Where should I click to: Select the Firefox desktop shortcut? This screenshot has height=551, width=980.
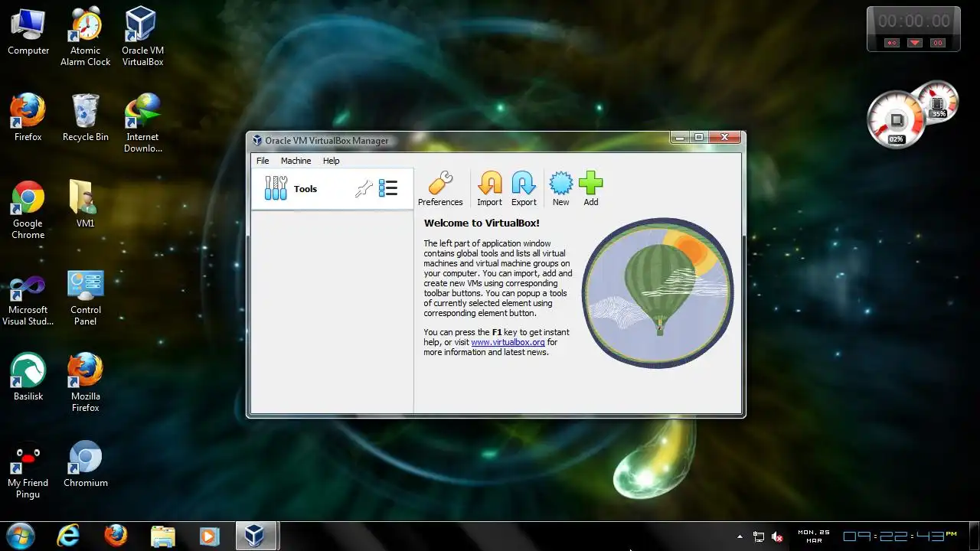[x=28, y=119]
